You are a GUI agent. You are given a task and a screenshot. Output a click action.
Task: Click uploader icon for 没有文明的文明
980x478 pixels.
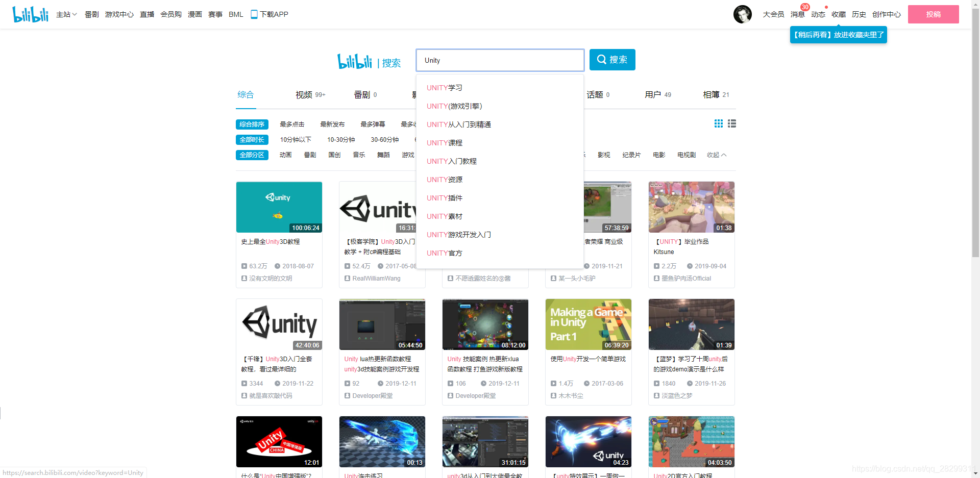[244, 279]
